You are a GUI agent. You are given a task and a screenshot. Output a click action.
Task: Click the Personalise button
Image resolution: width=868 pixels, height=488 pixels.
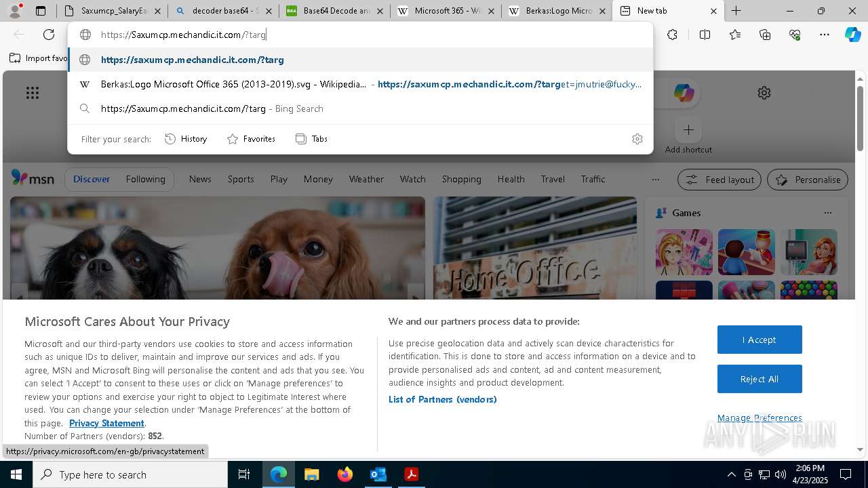coord(808,180)
